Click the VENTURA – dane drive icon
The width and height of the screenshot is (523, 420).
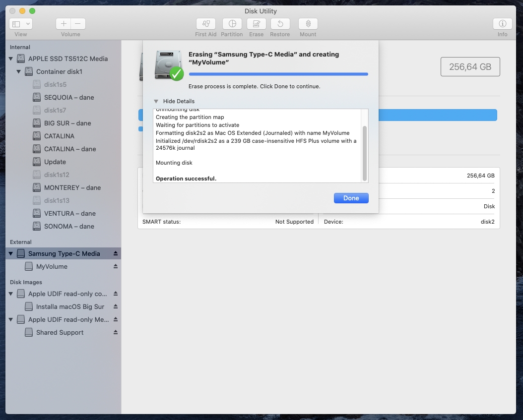[37, 213]
